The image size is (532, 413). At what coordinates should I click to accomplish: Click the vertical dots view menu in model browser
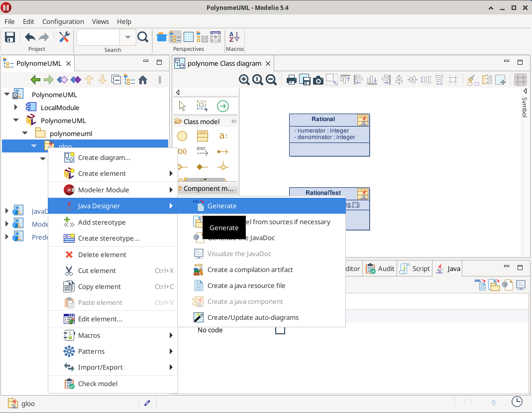coord(160,80)
